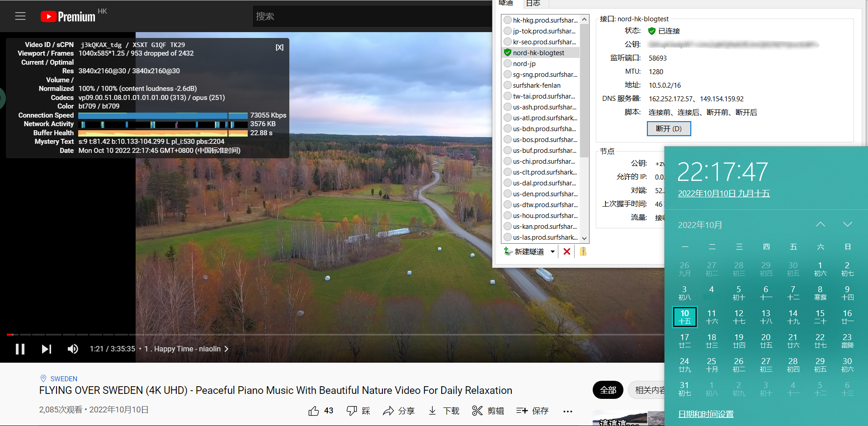
Task: Click the YouTube Premium logo
Action: click(x=68, y=17)
